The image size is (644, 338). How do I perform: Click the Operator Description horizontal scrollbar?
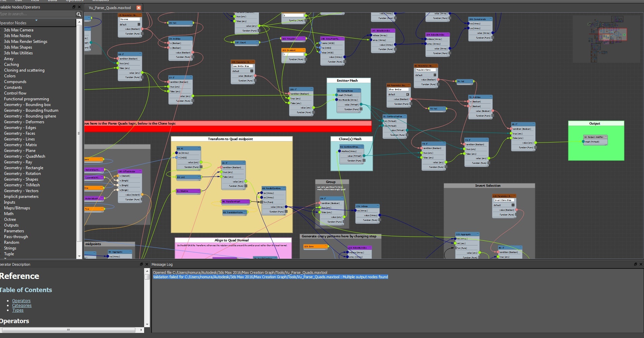point(69,330)
